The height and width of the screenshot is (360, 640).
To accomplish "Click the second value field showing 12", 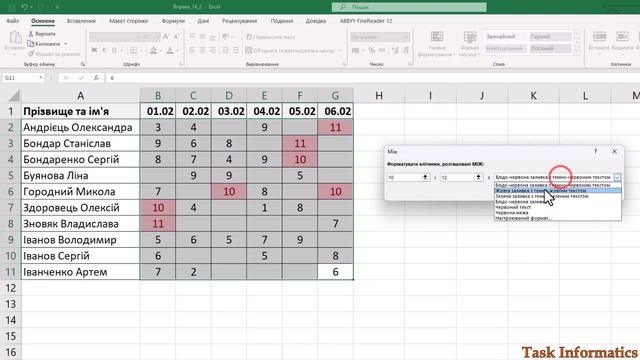I will pos(457,177).
